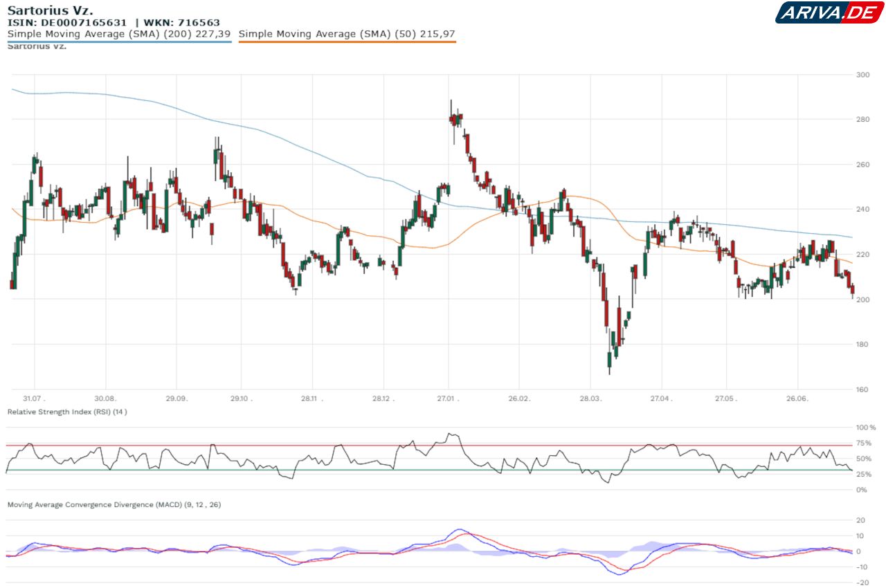Click the 300 price axis label
The width and height of the screenshot is (886, 588).
click(862, 75)
